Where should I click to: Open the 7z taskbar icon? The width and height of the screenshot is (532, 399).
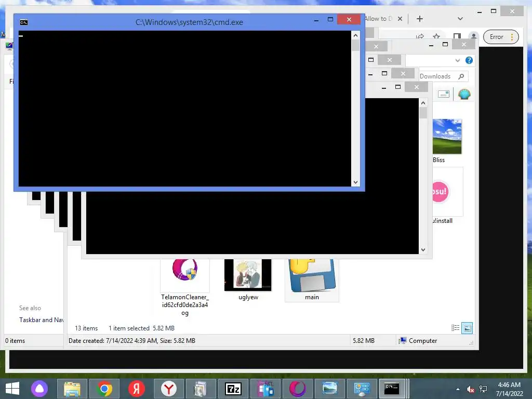coord(233,389)
